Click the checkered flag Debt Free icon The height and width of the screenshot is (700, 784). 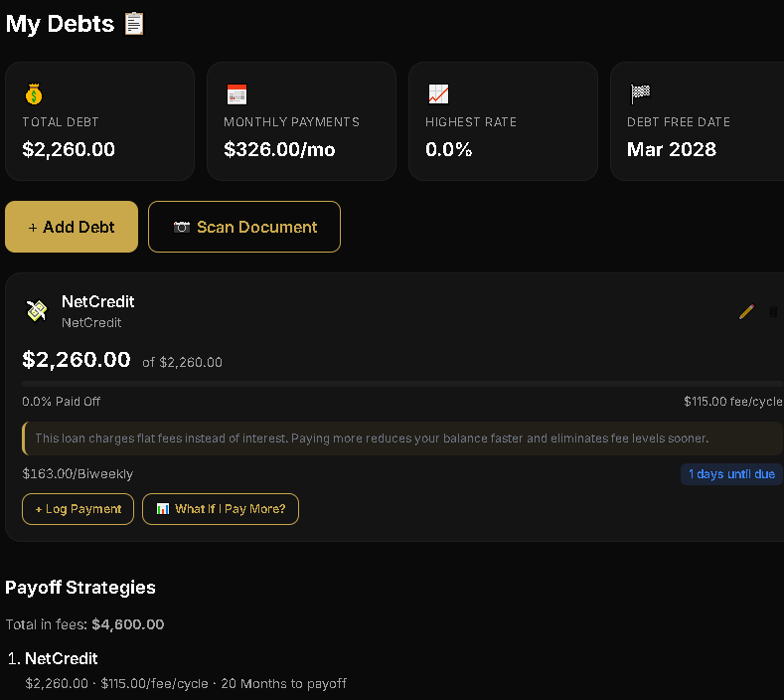640,93
